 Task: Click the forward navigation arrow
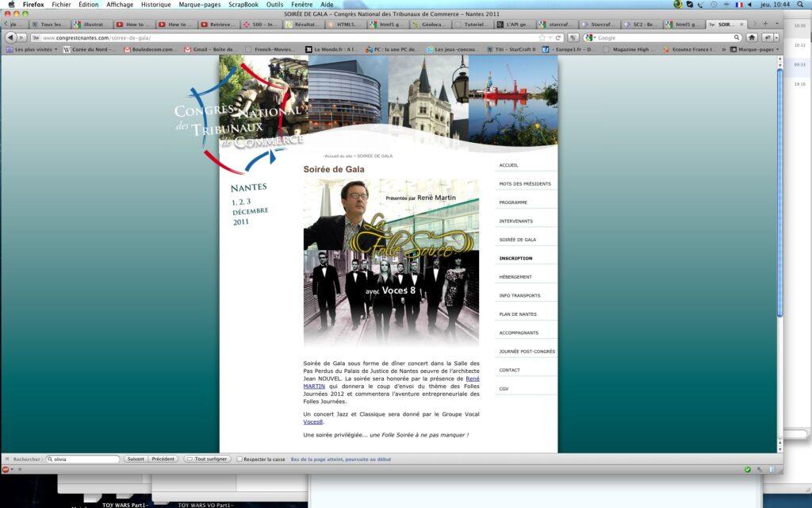click(x=21, y=37)
